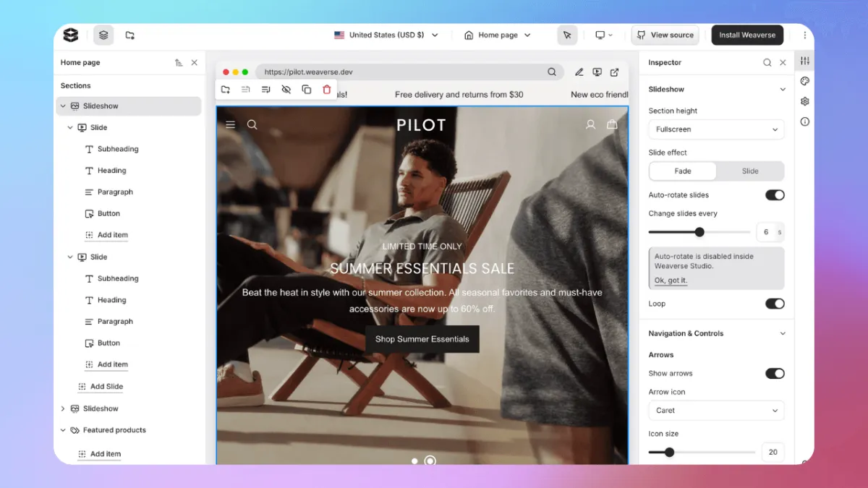This screenshot has height=488, width=868.
Task: Toggle the Show arrows switch
Action: click(x=774, y=374)
